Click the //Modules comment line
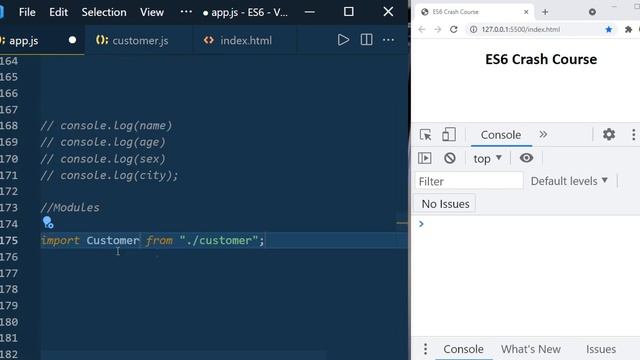This screenshot has height=360, width=640. [70, 208]
